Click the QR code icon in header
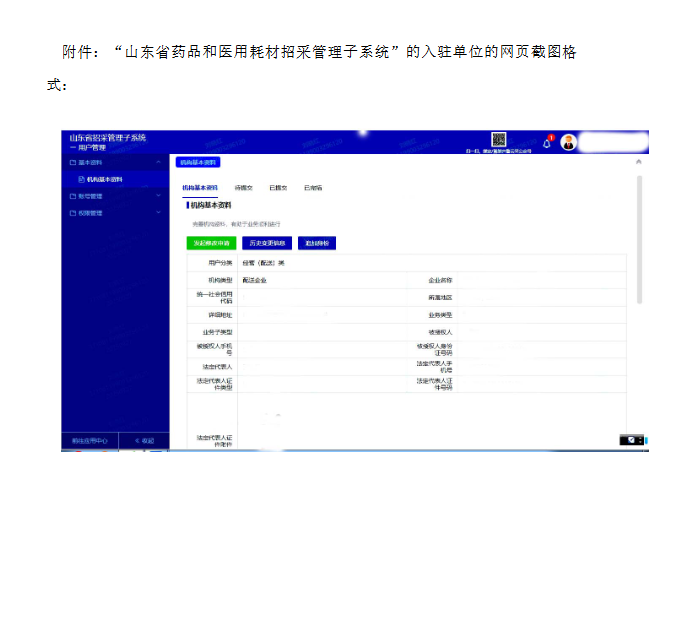Screen dimensions: 679x621 tap(498, 140)
